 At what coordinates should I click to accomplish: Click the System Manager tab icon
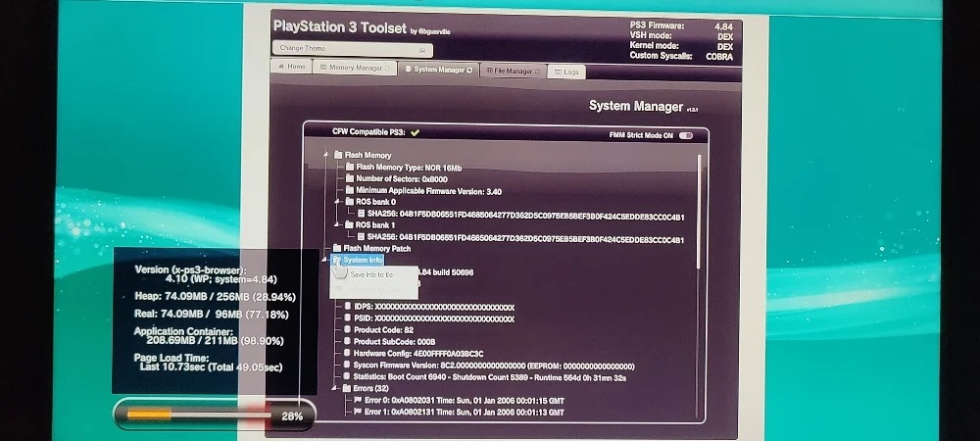click(x=408, y=70)
